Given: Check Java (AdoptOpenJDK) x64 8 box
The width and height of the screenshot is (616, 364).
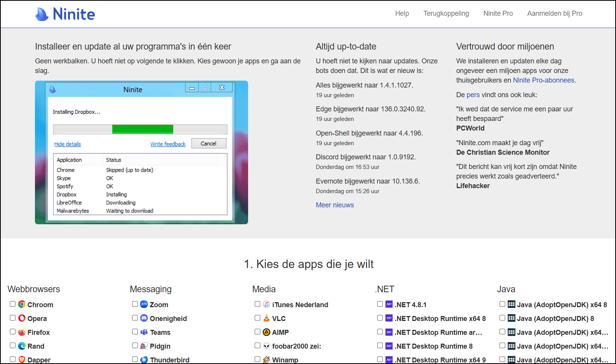Looking at the screenshot, I should tap(502, 304).
